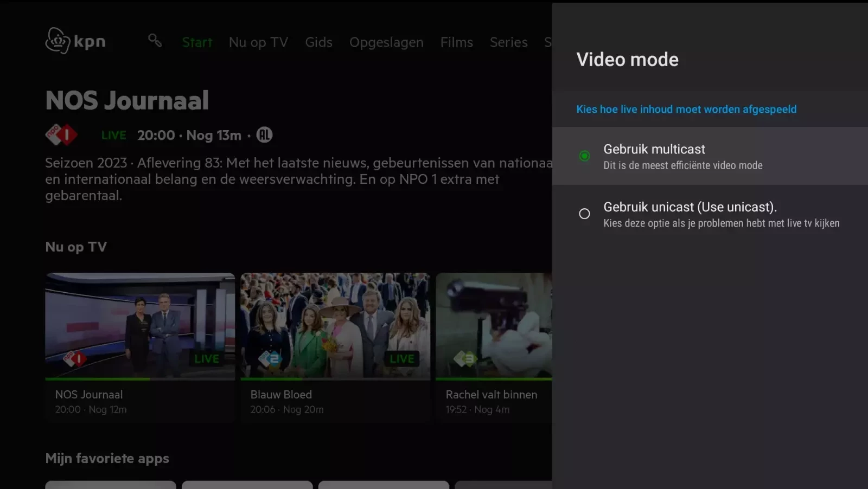
Task: Click the 'Seizoen 2023 · Aflevering 83' description
Action: 298,179
